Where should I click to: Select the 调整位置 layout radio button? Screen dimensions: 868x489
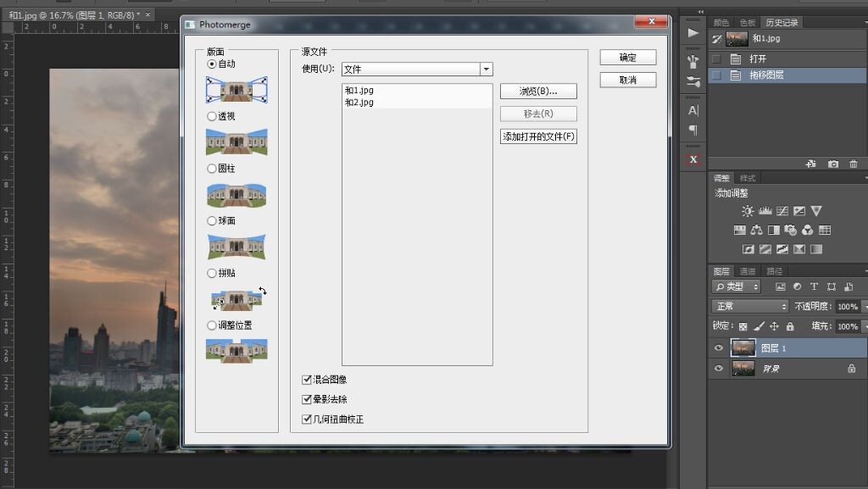211,325
